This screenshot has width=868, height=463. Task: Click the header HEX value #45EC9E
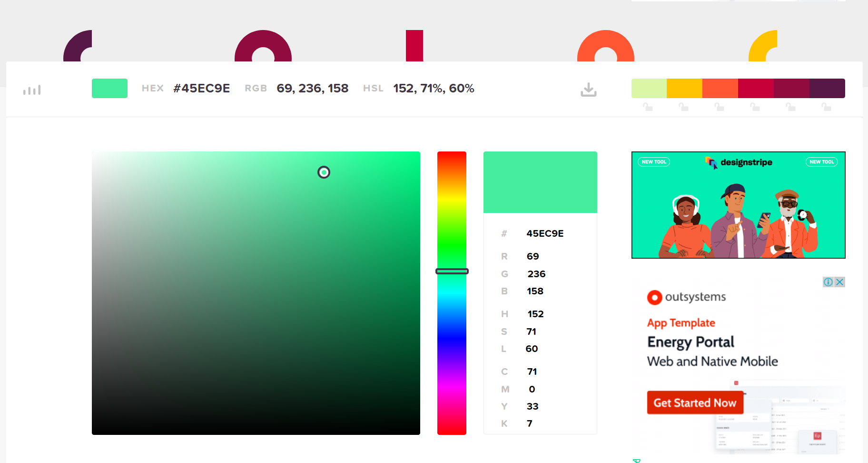202,88
